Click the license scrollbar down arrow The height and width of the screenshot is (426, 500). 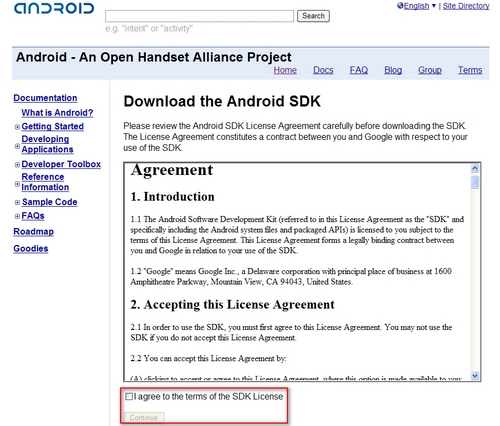(475, 375)
